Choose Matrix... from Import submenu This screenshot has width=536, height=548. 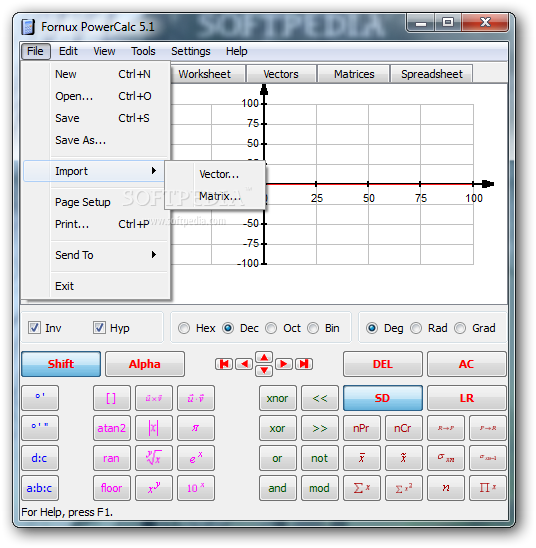(x=220, y=196)
